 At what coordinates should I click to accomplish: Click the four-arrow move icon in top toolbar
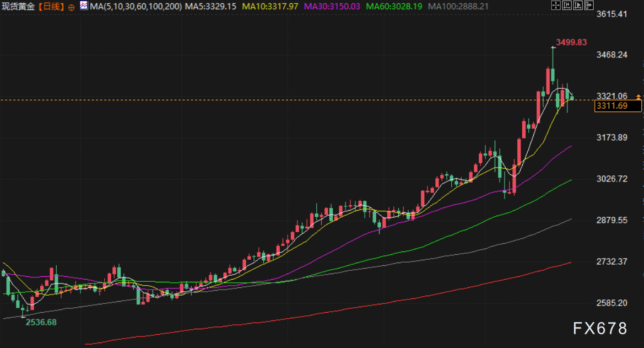click(556, 7)
